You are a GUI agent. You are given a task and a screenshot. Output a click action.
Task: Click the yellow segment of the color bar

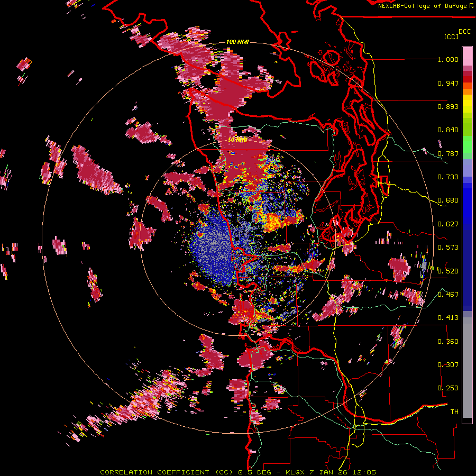tap(467, 104)
